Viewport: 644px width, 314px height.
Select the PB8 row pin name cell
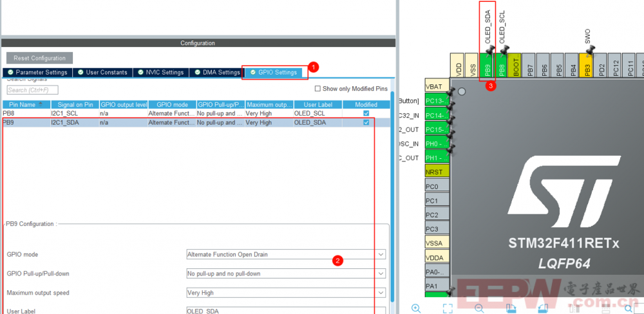tap(26, 113)
